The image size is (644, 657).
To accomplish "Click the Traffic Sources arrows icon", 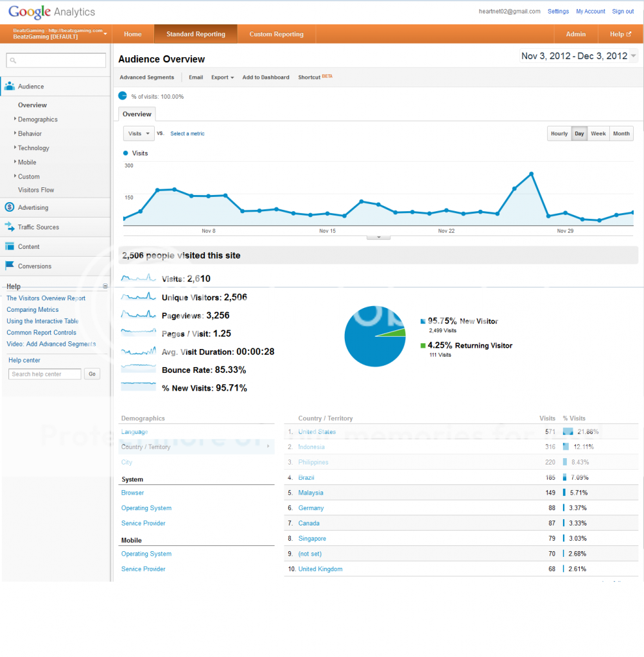I will 10,226.
